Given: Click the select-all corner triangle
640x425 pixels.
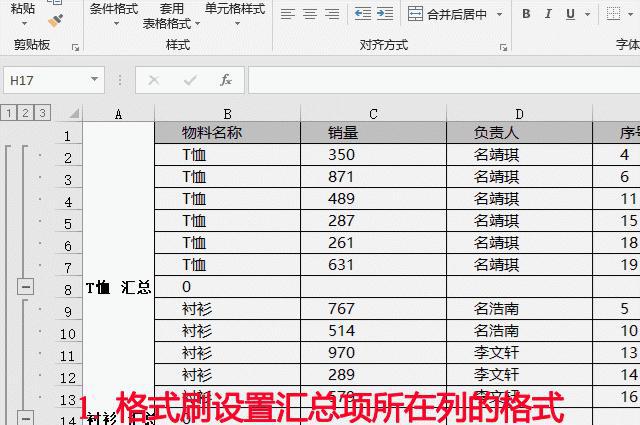Looking at the screenshot, I should (73, 113).
